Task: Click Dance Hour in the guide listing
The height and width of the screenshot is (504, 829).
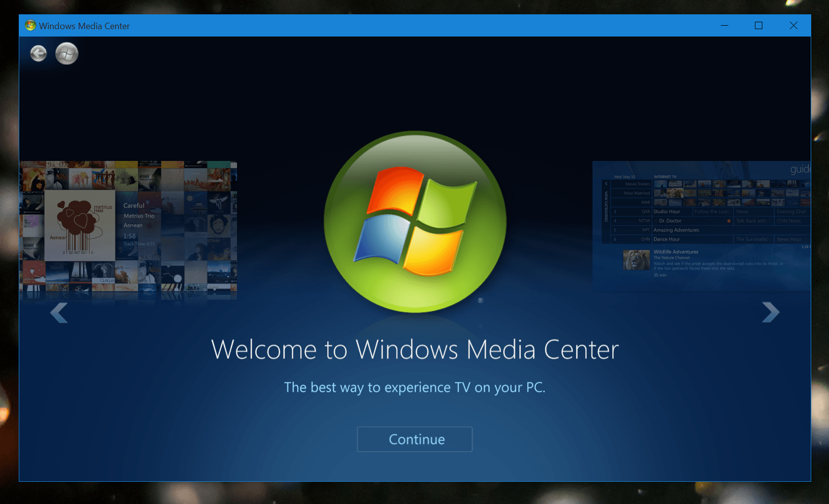Action: 667,239
